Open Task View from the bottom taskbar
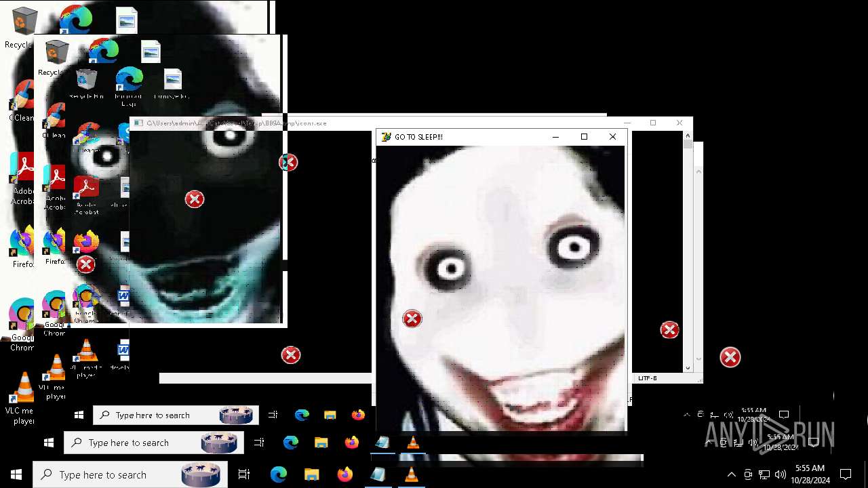868x488 pixels. (244, 474)
